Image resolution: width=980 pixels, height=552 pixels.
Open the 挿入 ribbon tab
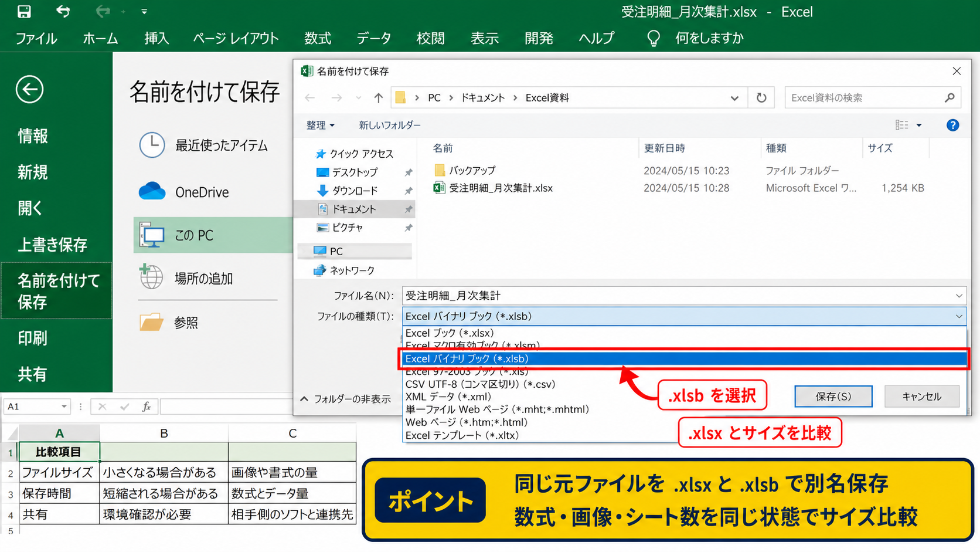156,38
